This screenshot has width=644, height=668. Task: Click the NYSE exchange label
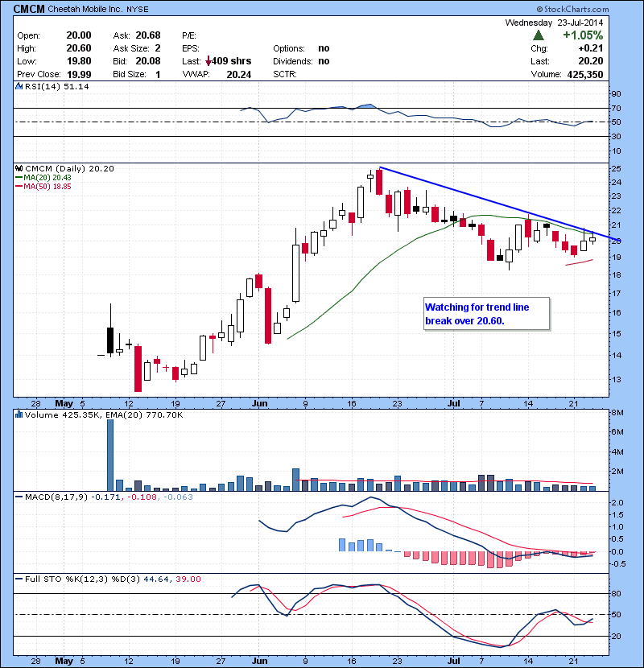tap(138, 10)
